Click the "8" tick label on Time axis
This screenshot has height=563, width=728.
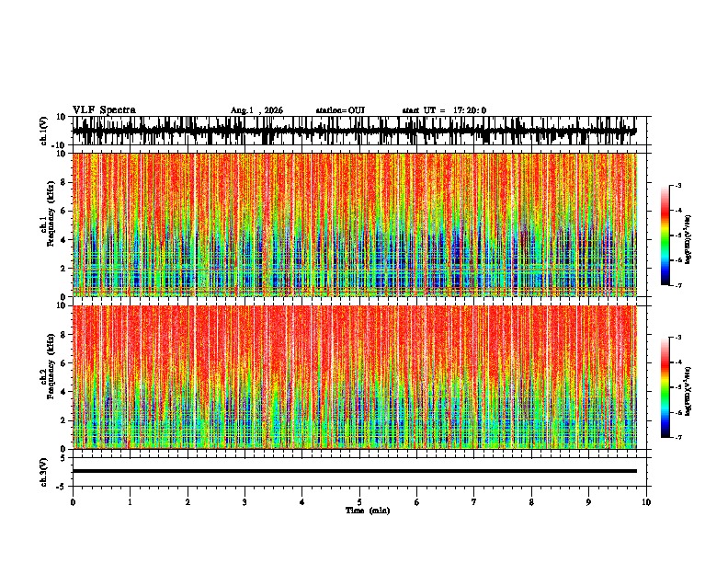[531, 502]
